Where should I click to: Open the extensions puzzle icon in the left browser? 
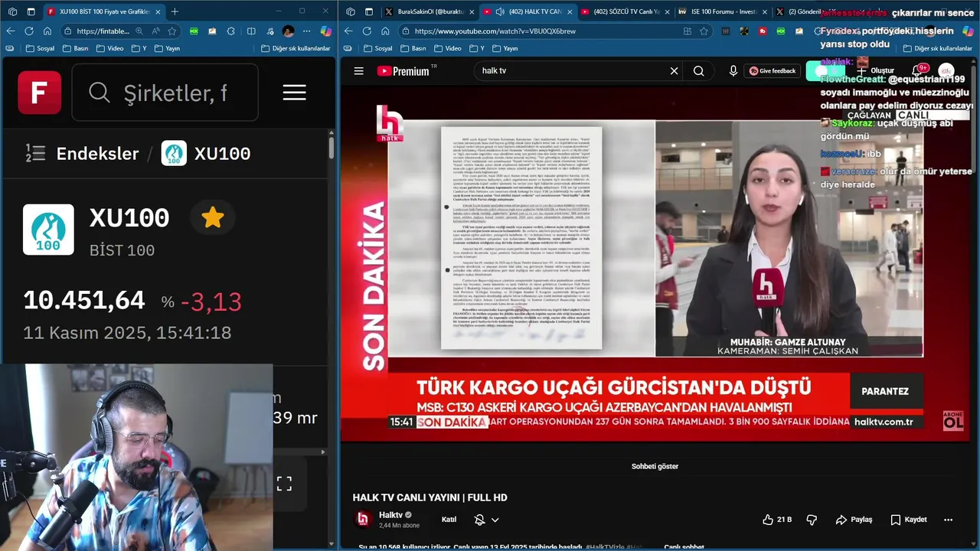coord(231,31)
